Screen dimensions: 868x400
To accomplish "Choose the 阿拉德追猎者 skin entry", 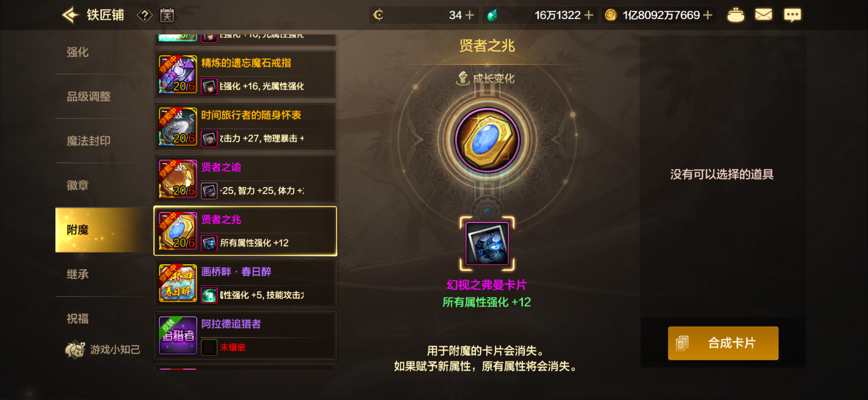I will pos(245,336).
